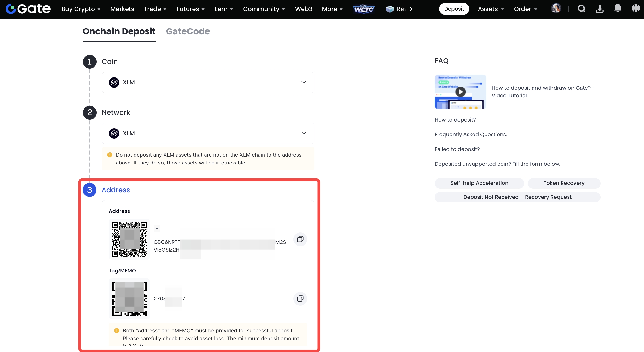Open the Markets menu item
This screenshot has height=352, width=644.
[122, 9]
